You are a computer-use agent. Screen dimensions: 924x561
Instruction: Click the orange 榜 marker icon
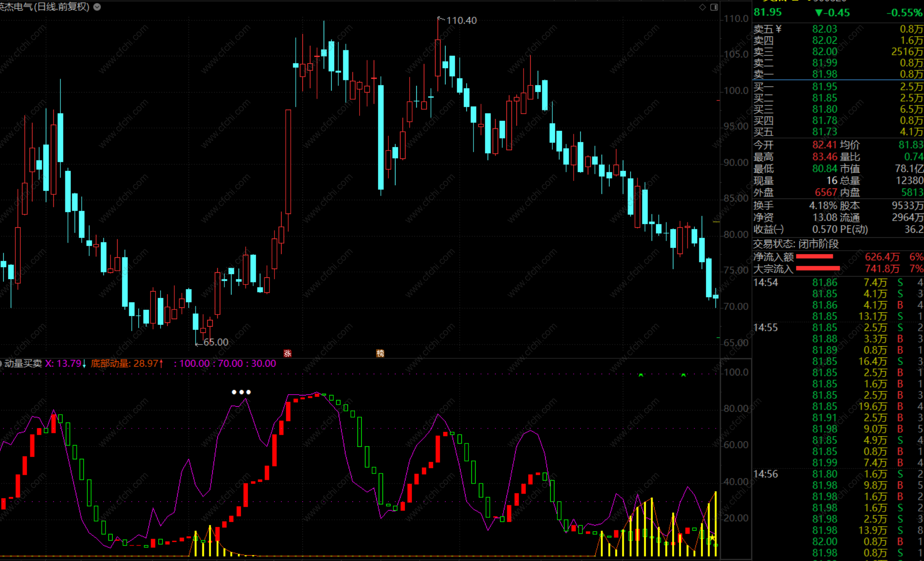click(x=380, y=353)
